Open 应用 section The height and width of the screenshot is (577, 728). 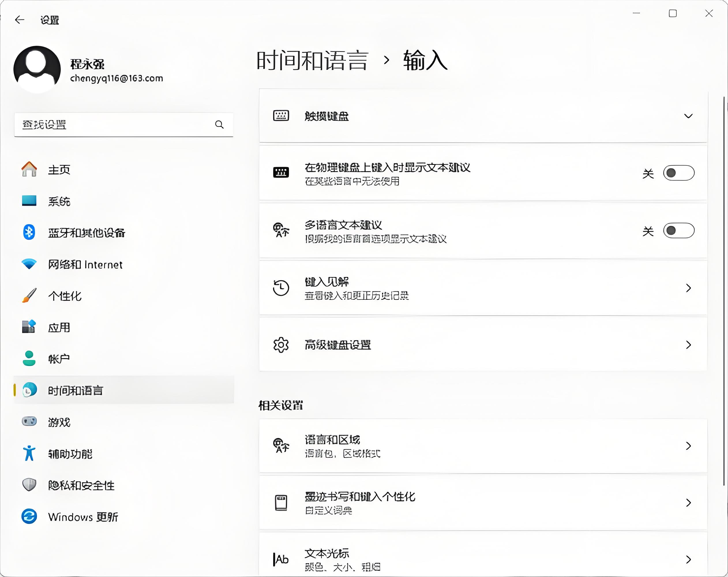pos(59,327)
